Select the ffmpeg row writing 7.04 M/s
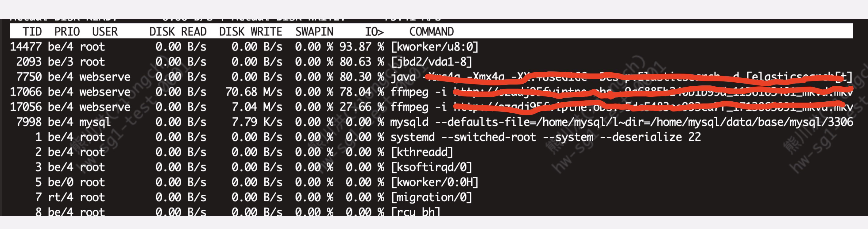The width and height of the screenshot is (868, 229). point(432,107)
